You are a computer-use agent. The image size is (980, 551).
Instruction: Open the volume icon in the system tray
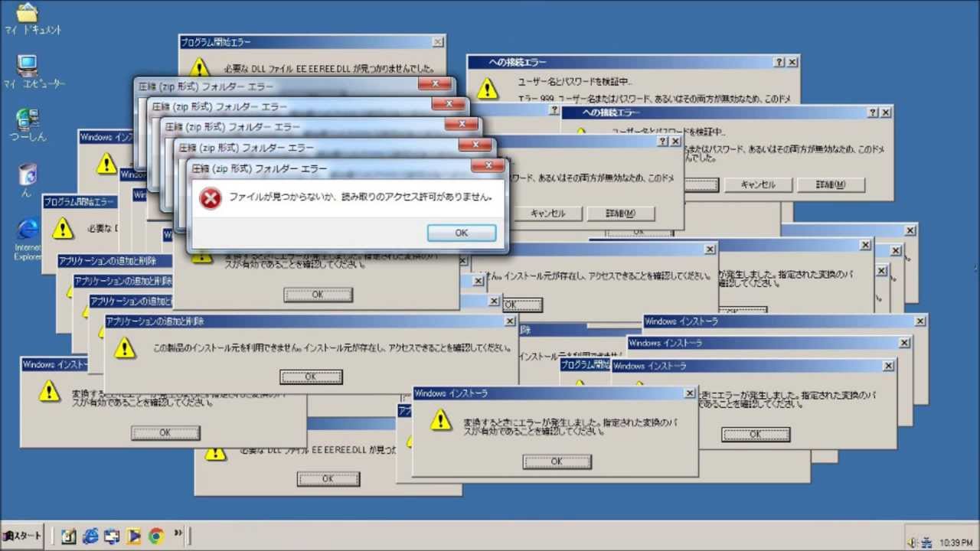tap(912, 542)
